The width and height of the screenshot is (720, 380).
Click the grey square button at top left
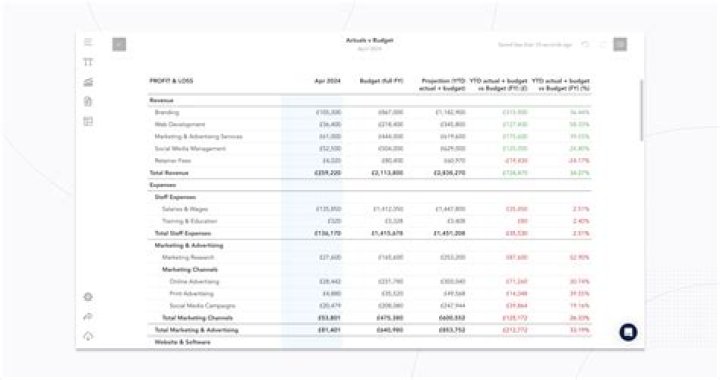tap(119, 44)
